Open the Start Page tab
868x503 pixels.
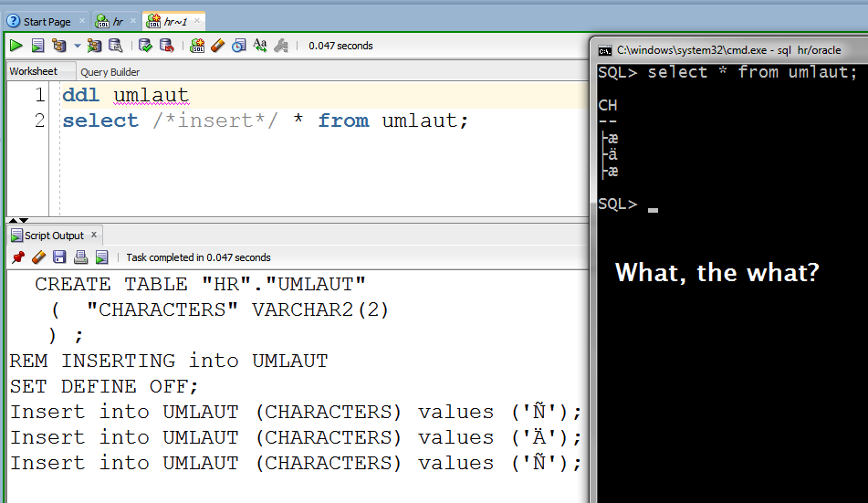point(47,22)
